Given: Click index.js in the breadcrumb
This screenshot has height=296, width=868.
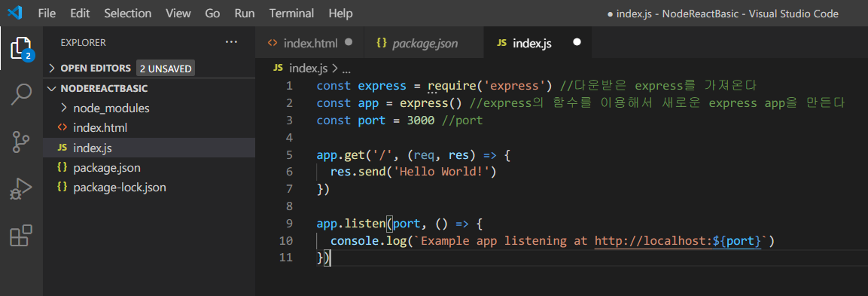Looking at the screenshot, I should click(x=309, y=69).
